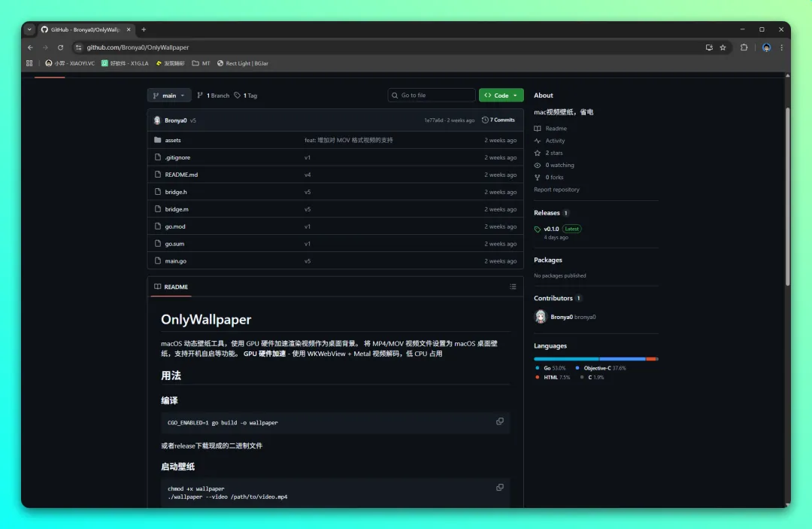Open the bridge.m file

coord(177,209)
